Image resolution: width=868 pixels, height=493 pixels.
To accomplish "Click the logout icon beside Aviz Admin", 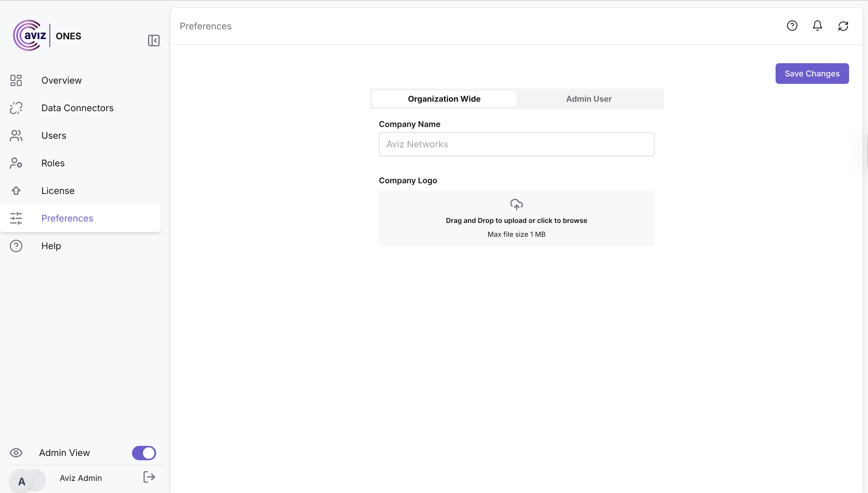I will pos(149,477).
